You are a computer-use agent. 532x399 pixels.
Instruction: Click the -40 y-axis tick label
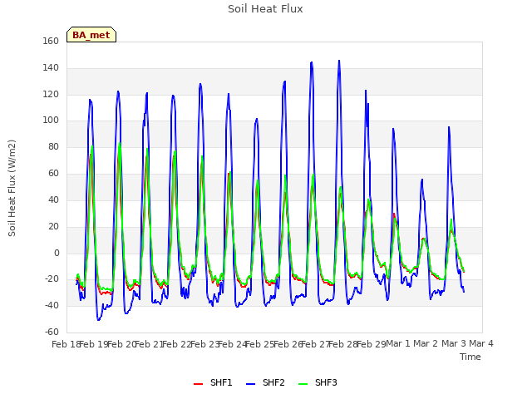point(52,306)
